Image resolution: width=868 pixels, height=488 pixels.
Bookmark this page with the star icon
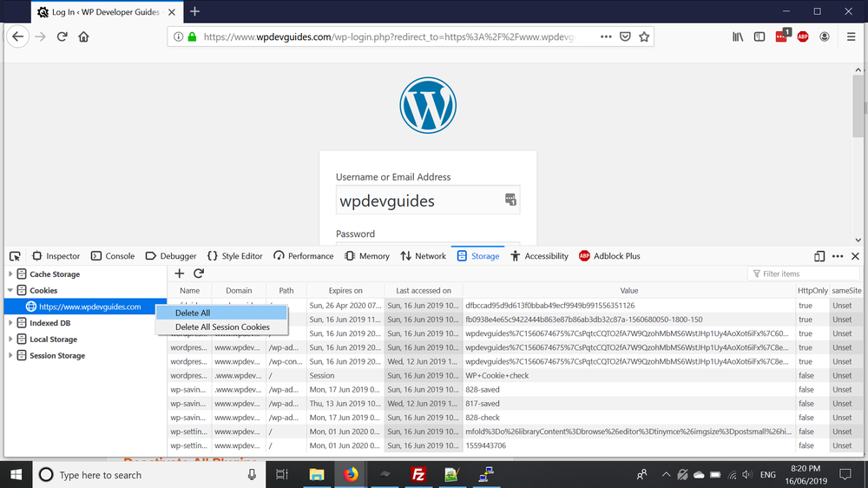pos(644,36)
